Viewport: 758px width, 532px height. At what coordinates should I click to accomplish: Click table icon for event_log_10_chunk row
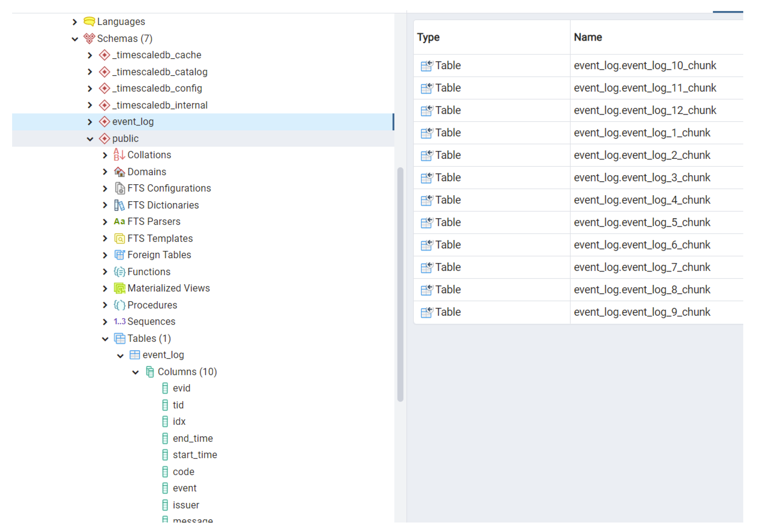pyautogui.click(x=426, y=66)
